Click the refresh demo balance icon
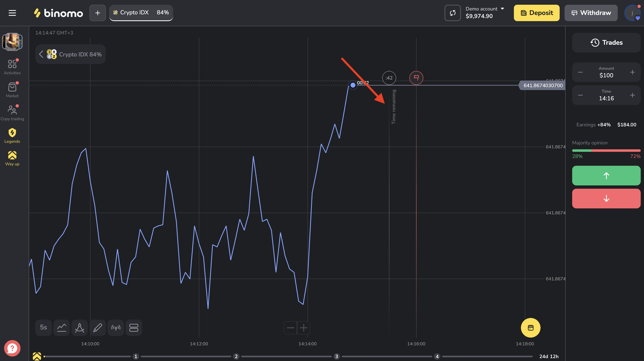This screenshot has height=361, width=644. [453, 13]
